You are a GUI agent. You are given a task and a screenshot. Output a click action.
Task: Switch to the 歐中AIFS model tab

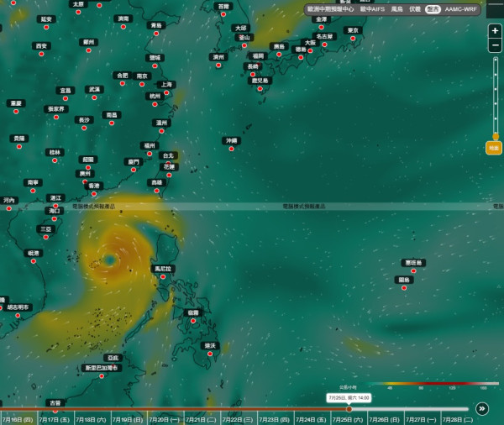pyautogui.click(x=372, y=9)
